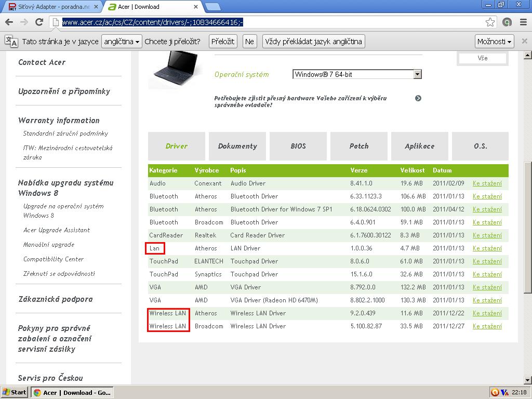Open Pokyny pro správné zabalení servisní zásilky
The height and width of the screenshot is (399, 532).
pos(55,339)
